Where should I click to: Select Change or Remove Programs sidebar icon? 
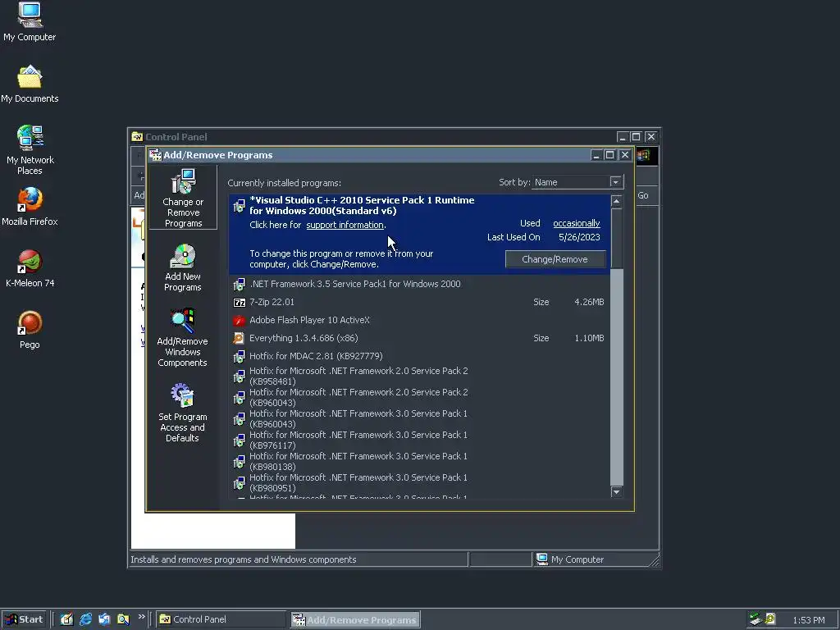[183, 197]
